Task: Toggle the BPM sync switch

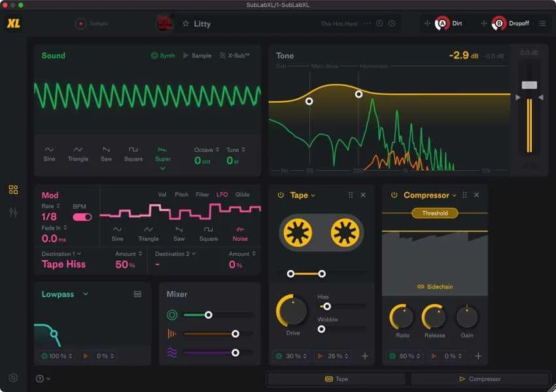Action: coord(82,217)
